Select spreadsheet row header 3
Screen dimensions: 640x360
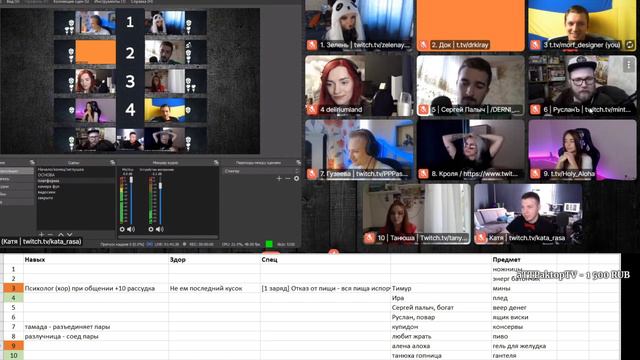pyautogui.click(x=13, y=288)
